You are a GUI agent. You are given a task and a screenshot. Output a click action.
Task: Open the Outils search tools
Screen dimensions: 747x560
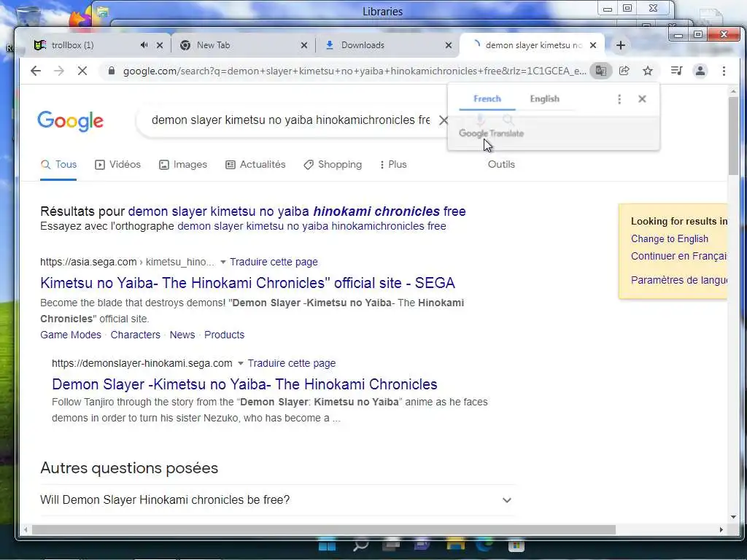click(x=501, y=165)
